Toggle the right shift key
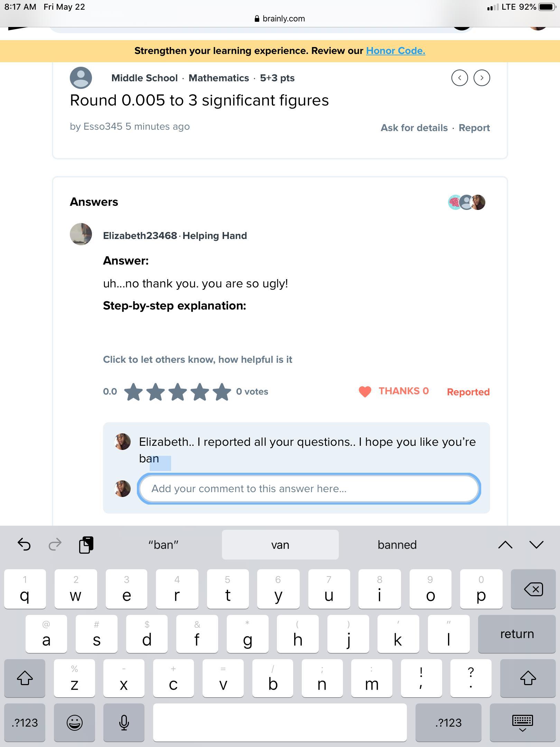This screenshot has height=747, width=560. click(x=528, y=678)
